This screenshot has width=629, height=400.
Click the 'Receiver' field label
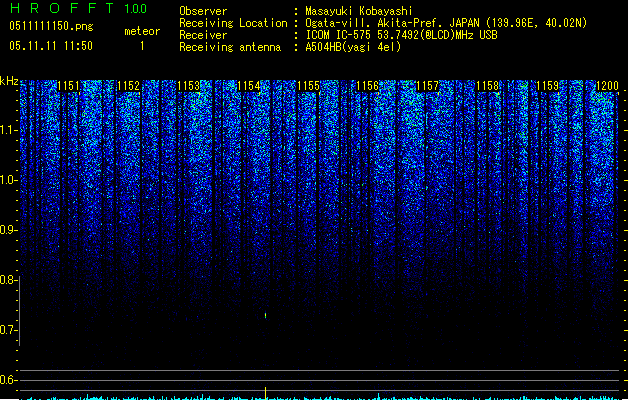tap(203, 35)
